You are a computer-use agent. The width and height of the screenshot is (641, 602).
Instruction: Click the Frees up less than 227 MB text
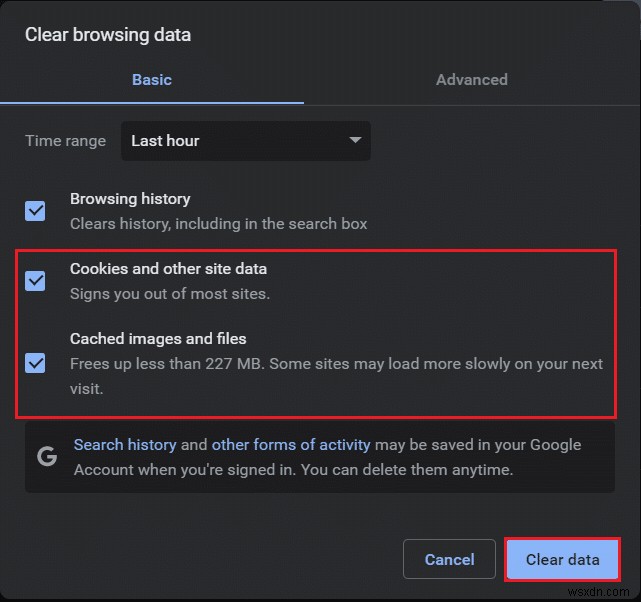[336, 364]
